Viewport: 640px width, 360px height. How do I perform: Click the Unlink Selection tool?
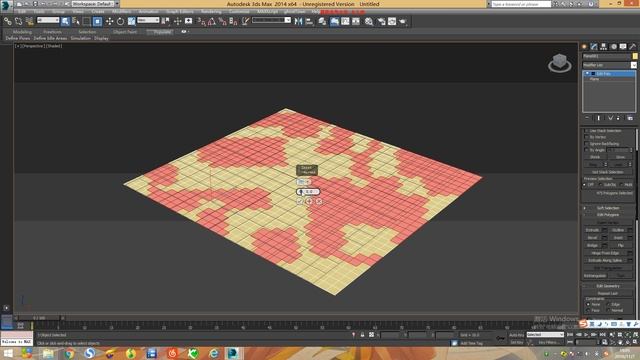pyautogui.click(x=18, y=21)
